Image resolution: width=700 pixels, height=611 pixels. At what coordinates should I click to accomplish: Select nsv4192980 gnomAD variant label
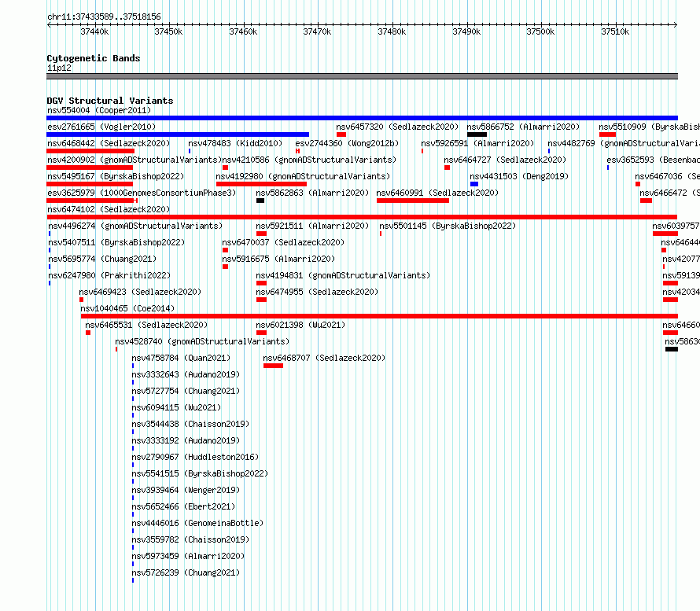click(303, 176)
